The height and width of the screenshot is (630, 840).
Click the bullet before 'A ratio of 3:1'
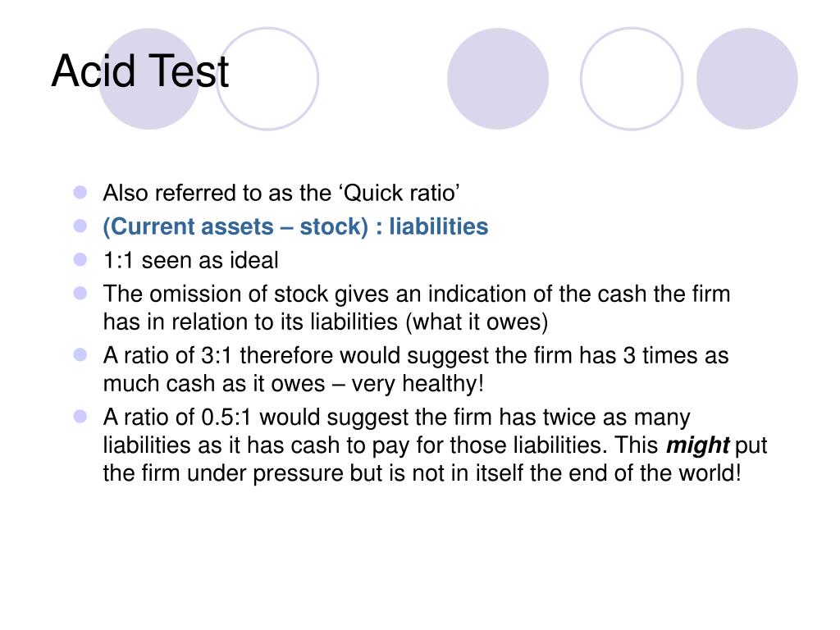tap(80, 354)
